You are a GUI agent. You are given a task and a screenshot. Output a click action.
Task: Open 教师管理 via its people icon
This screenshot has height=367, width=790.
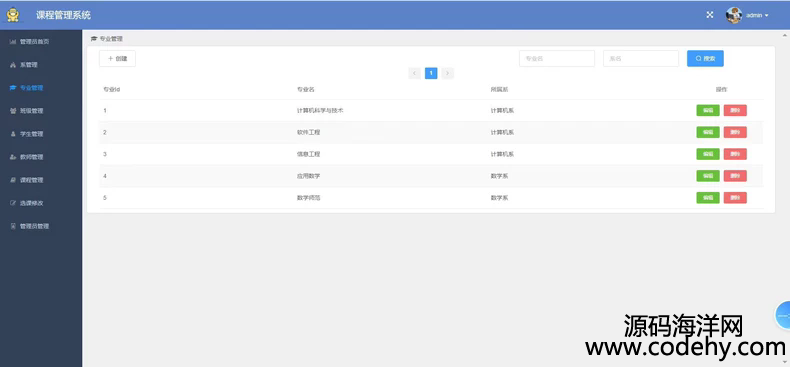[x=13, y=157]
